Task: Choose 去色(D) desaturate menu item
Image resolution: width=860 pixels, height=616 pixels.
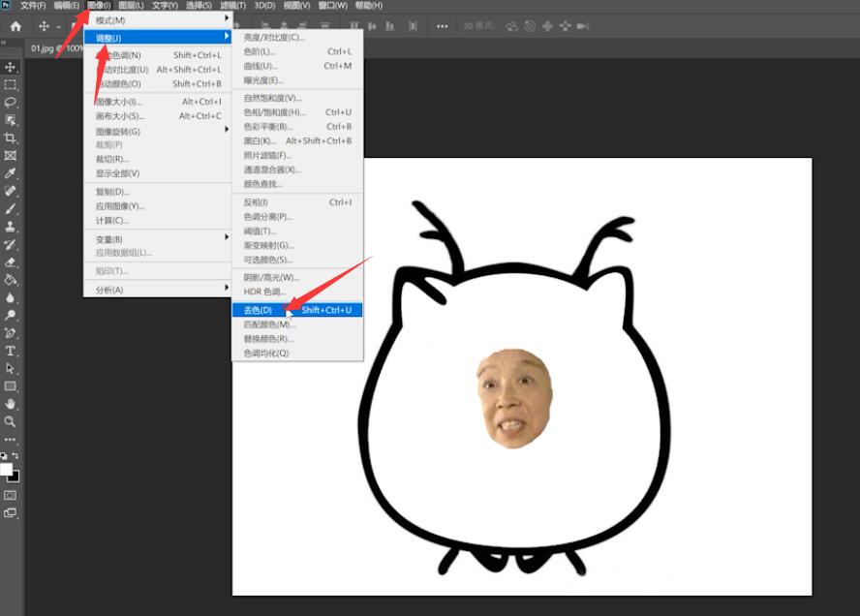Action: click(297, 310)
